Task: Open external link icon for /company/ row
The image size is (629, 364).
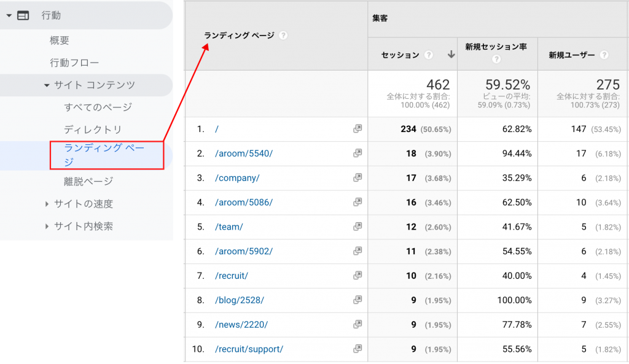Action: pos(357,178)
